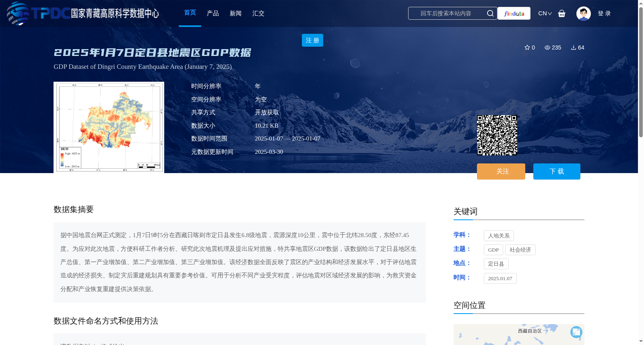Image resolution: width=644 pixels, height=345 pixels.
Task: Open the findata link button
Action: (514, 13)
